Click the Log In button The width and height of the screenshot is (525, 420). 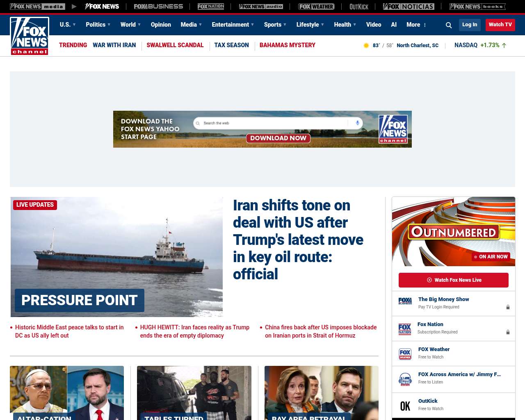click(x=470, y=25)
